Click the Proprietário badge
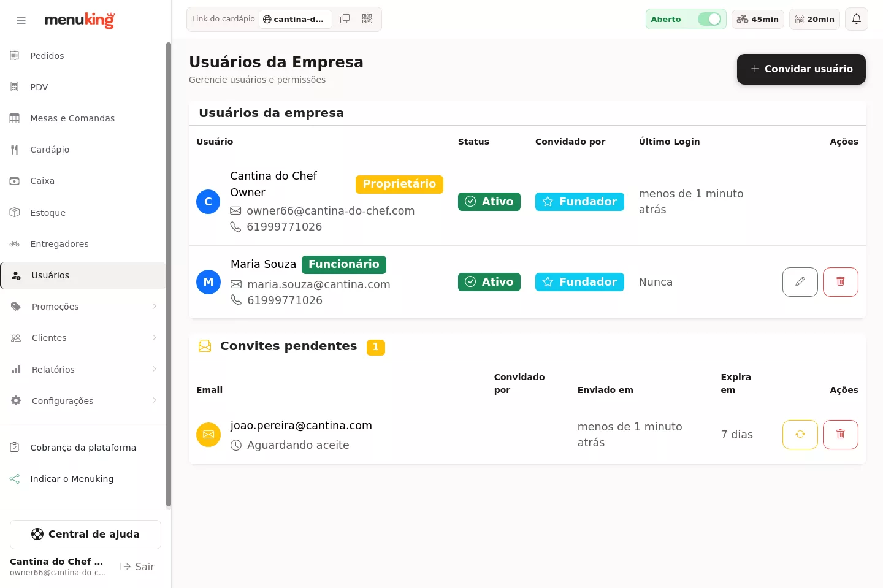 click(x=399, y=184)
